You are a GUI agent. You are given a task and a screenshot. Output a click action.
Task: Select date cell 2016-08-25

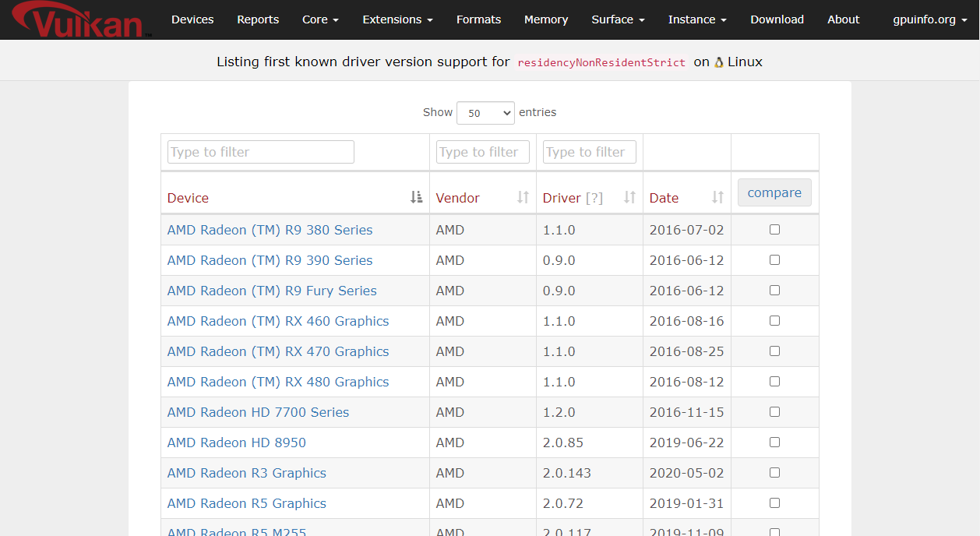click(687, 351)
